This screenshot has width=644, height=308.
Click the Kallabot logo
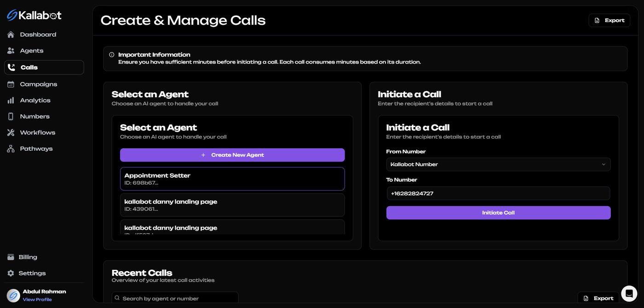pyautogui.click(x=34, y=15)
